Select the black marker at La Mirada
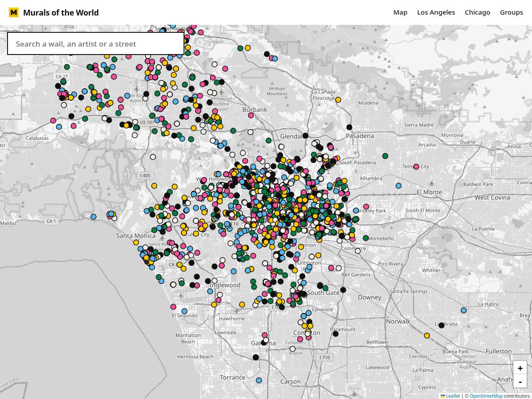The height and width of the screenshot is (399, 532). tap(442, 325)
